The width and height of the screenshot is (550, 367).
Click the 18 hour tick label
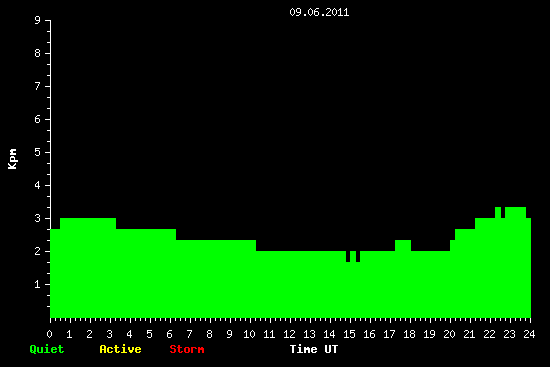tap(409, 334)
